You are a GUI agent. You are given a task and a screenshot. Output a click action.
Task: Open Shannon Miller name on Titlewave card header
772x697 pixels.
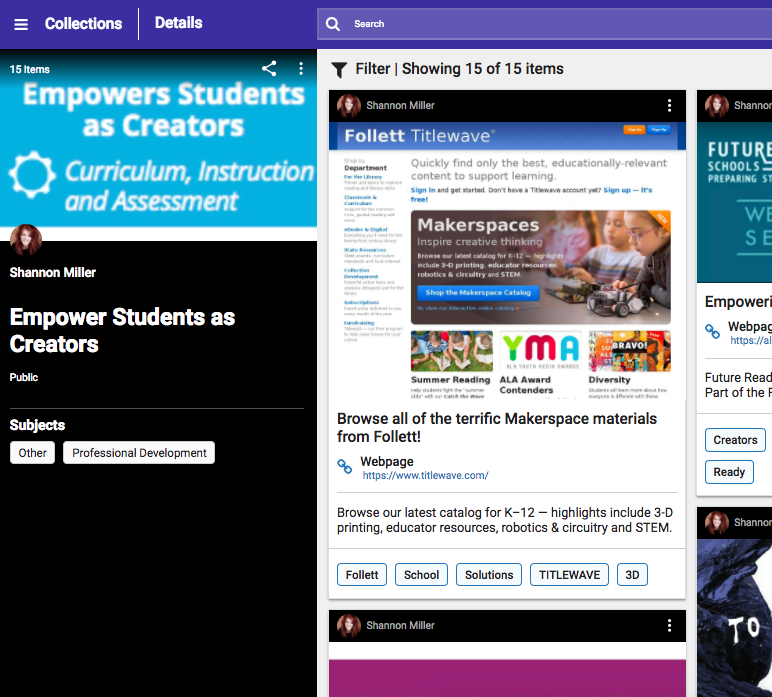tap(400, 105)
